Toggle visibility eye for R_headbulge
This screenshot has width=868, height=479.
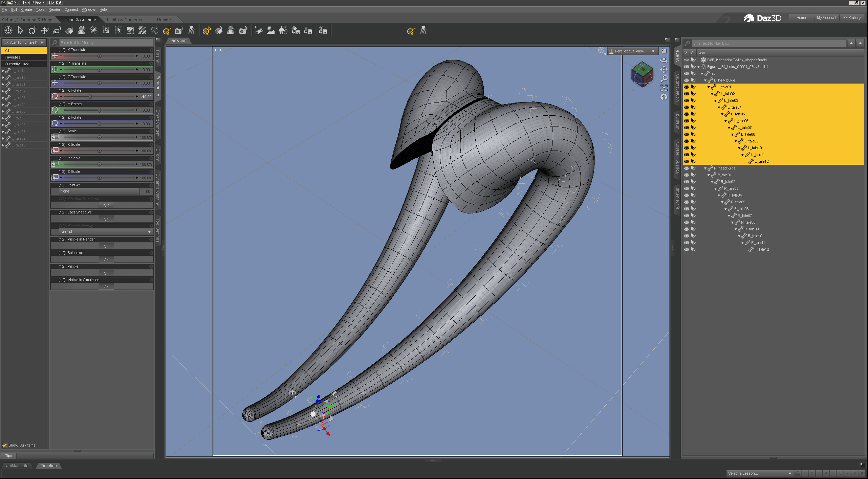tap(686, 168)
